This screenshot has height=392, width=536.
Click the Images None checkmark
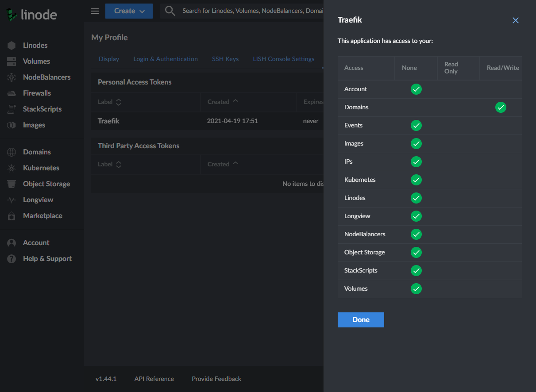[416, 143]
